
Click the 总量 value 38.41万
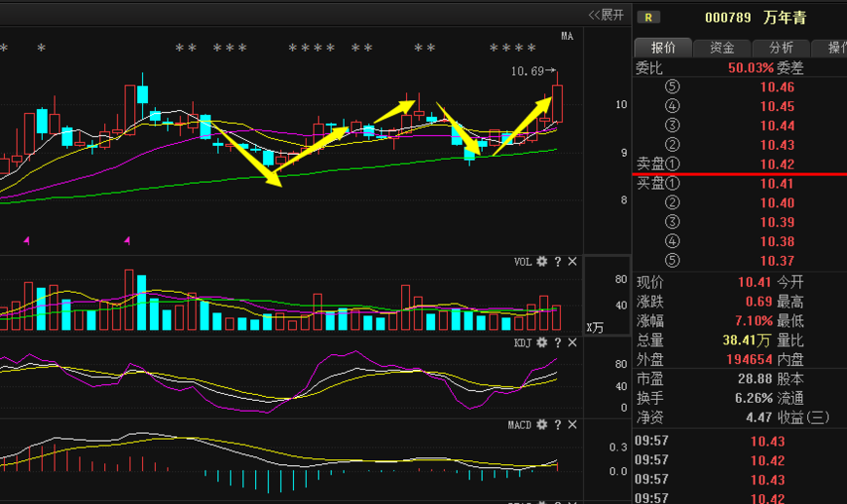pos(747,340)
